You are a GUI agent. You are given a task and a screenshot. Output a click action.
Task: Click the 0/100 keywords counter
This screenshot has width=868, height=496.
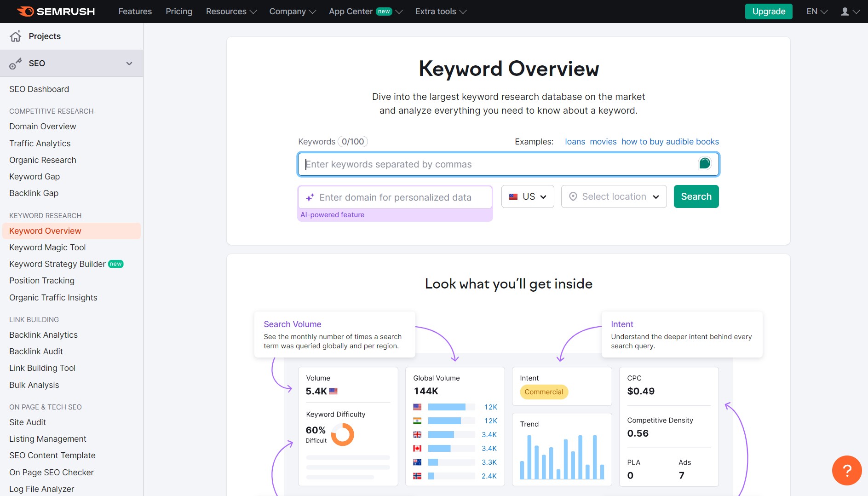pyautogui.click(x=353, y=142)
